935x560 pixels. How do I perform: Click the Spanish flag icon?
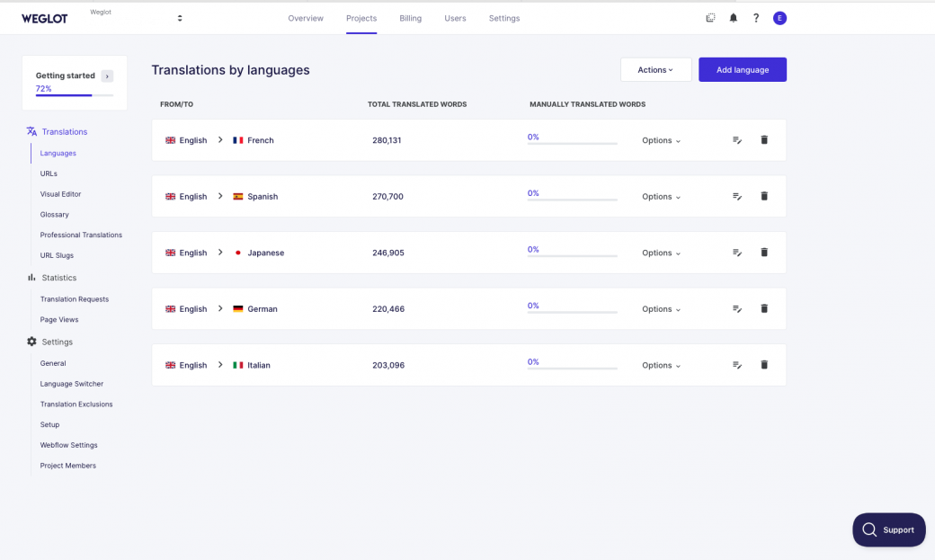point(238,196)
